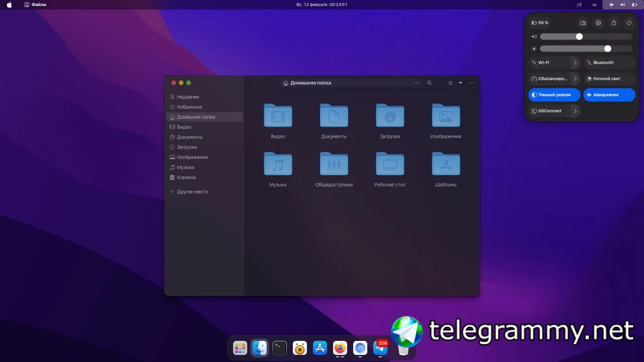The image size is (644, 362).
Task: Expand the Wi-Fi networks arrow
Action: click(x=575, y=63)
